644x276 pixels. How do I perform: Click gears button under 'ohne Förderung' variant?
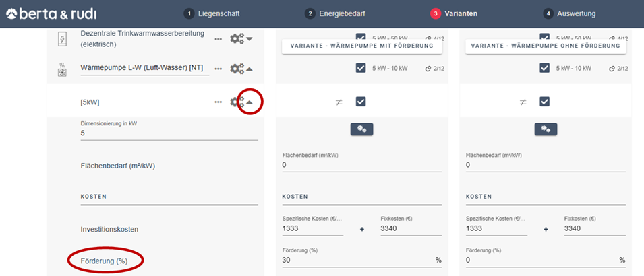click(546, 129)
